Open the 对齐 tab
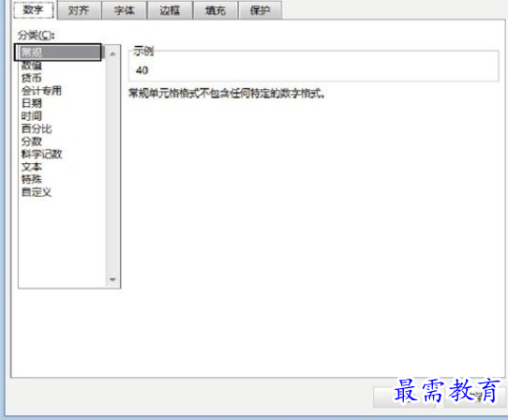The height and width of the screenshot is (420, 508). tap(79, 10)
